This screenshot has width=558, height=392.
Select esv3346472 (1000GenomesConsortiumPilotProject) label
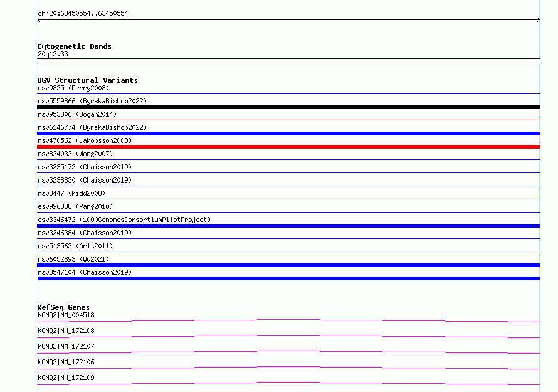click(x=124, y=220)
